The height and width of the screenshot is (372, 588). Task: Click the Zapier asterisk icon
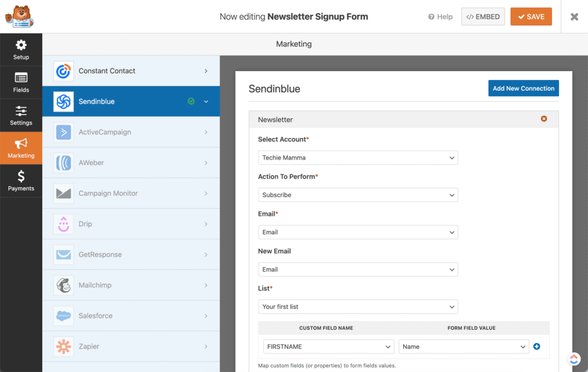pos(63,346)
